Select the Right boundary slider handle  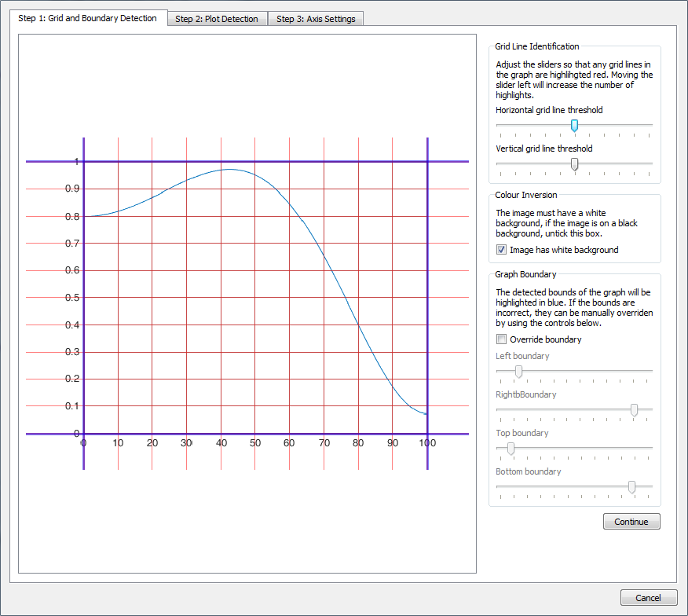coord(634,409)
